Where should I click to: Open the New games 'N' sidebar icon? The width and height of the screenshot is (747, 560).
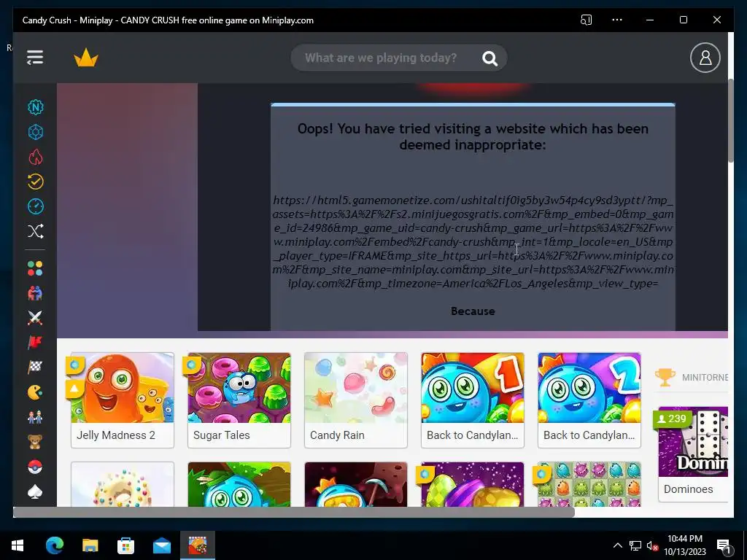point(35,107)
